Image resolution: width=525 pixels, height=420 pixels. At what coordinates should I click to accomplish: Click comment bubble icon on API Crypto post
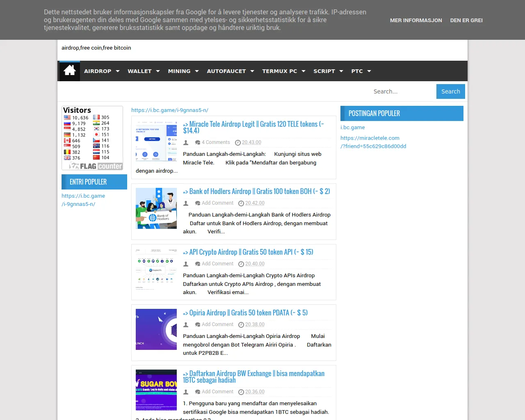[x=198, y=264]
